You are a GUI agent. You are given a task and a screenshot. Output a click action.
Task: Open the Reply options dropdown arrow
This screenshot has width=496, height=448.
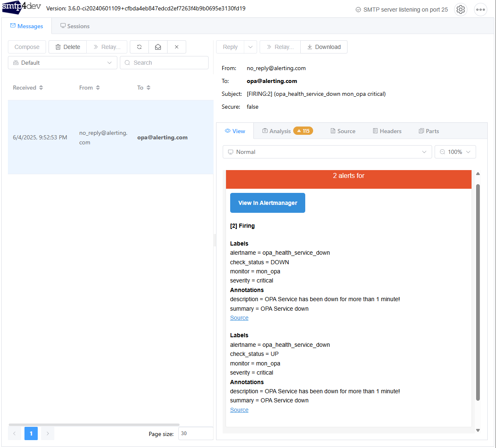coord(250,47)
